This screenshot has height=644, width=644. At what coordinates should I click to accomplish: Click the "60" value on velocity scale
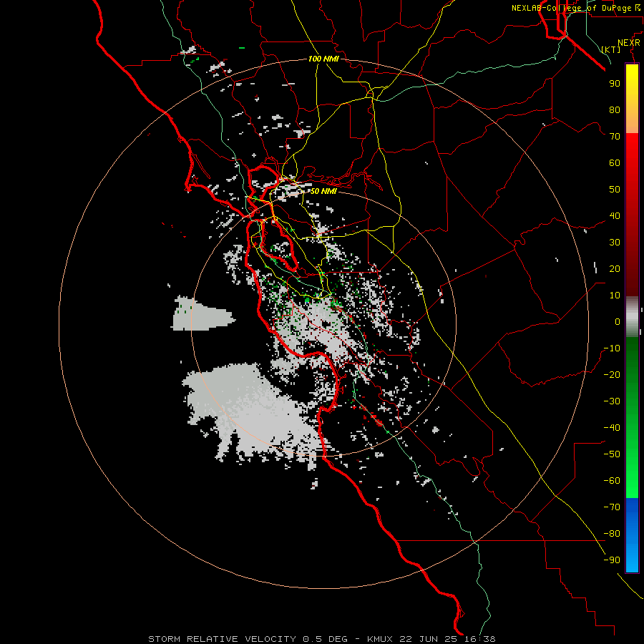pyautogui.click(x=615, y=162)
